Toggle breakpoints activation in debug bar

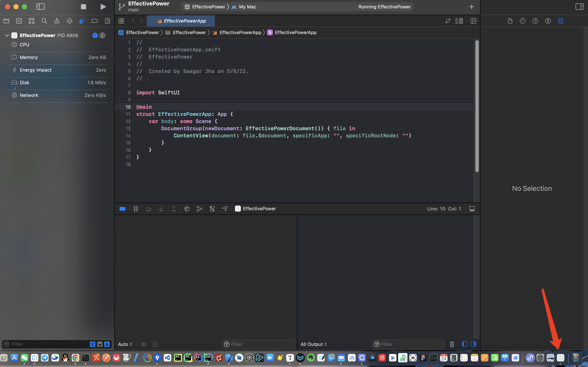(123, 209)
